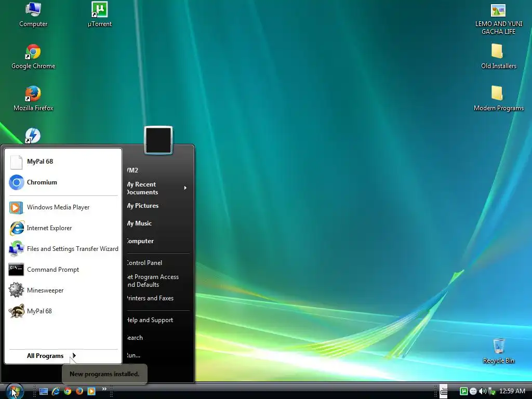
Task: Launch Chromium from Start menu
Action: pyautogui.click(x=63, y=182)
